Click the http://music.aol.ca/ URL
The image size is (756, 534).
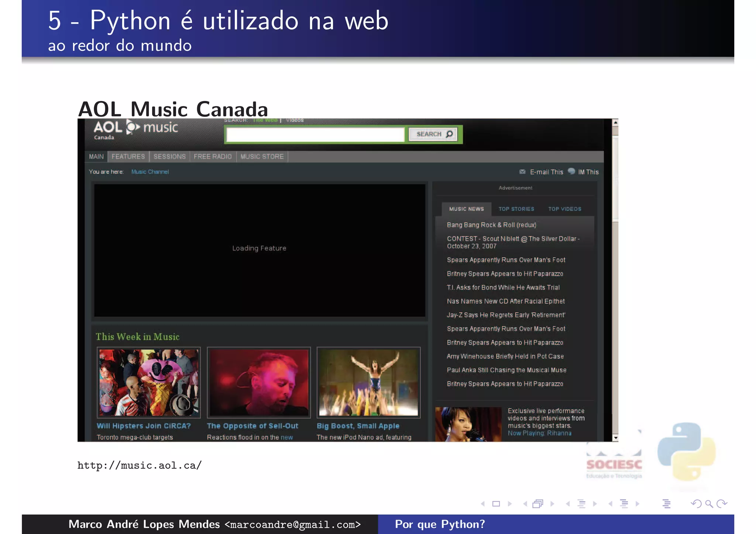[x=140, y=465]
